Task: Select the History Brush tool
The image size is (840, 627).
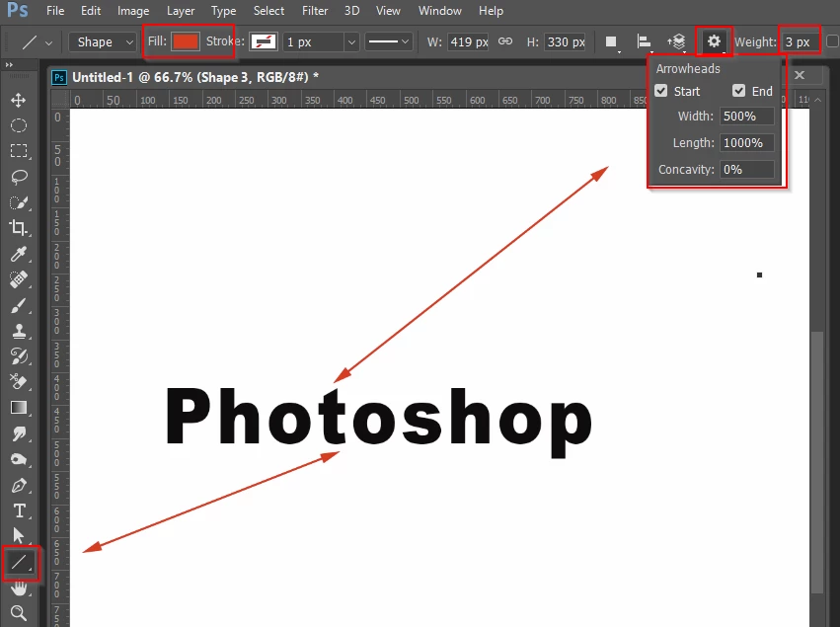Action: (19, 356)
